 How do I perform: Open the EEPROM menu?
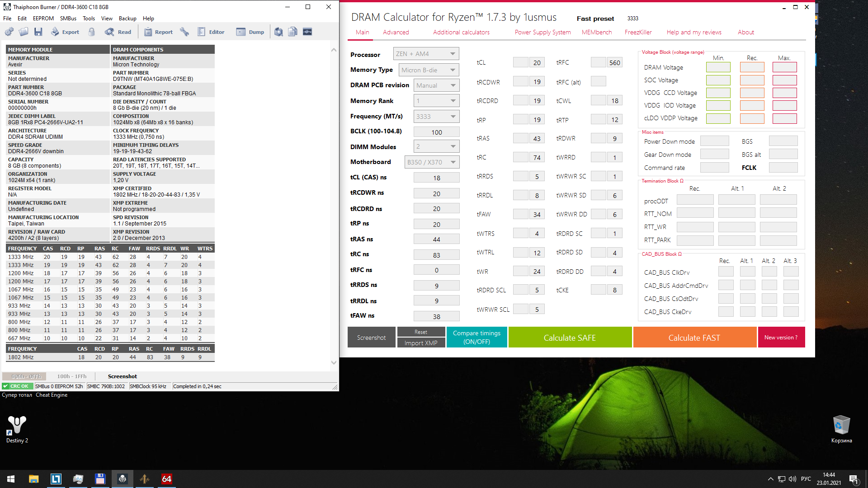pos(43,19)
